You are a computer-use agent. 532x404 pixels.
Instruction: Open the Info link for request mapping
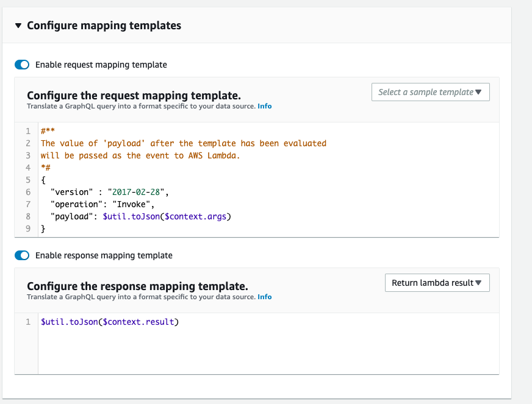pos(264,105)
